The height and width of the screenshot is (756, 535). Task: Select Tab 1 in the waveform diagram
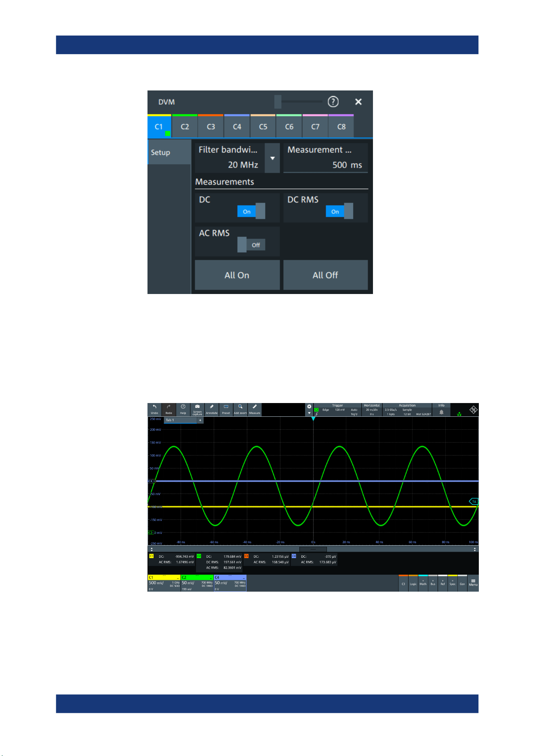tap(180, 420)
